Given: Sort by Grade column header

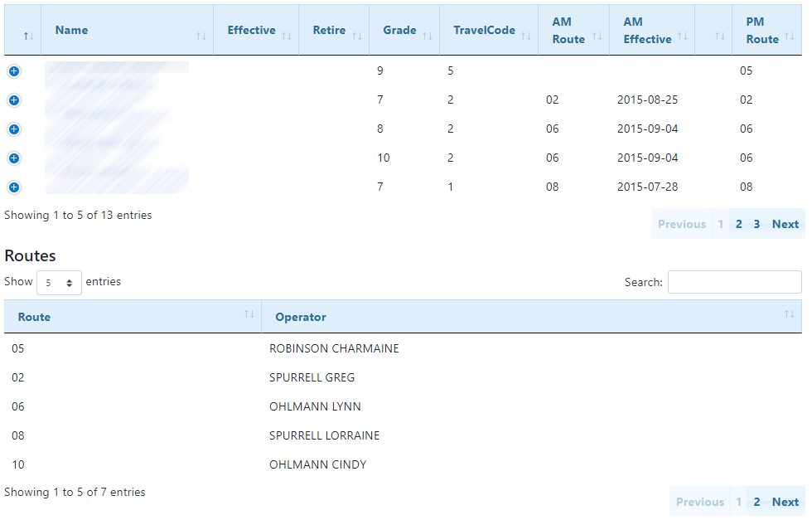Looking at the screenshot, I should pyautogui.click(x=404, y=31).
